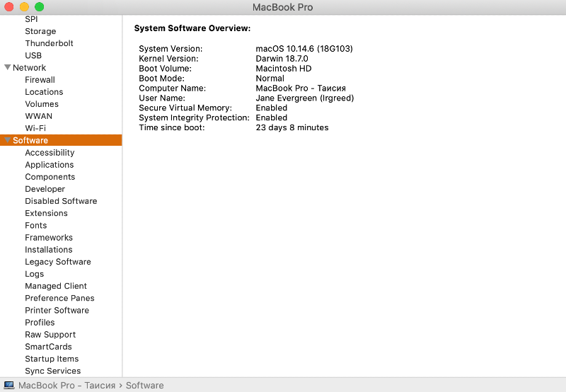The width and height of the screenshot is (566, 392).
Task: Click 'MacBook Pro - Таисия' in the path bar
Action: pos(67,385)
